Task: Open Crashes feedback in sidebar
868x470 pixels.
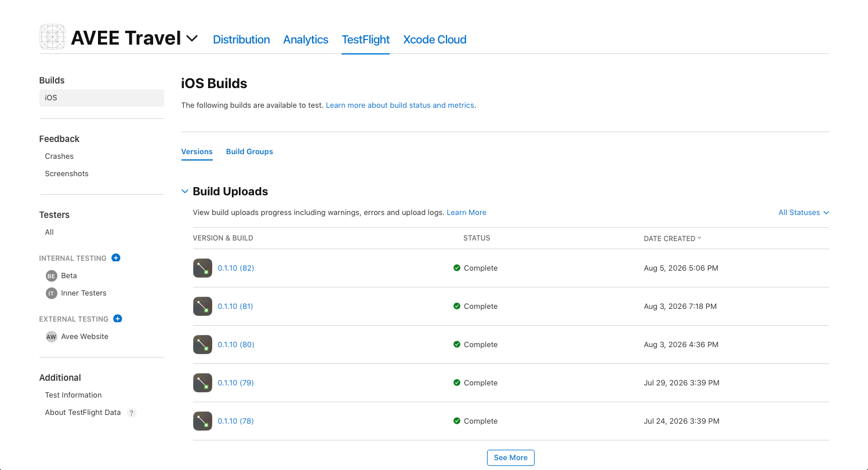Action: (x=59, y=156)
